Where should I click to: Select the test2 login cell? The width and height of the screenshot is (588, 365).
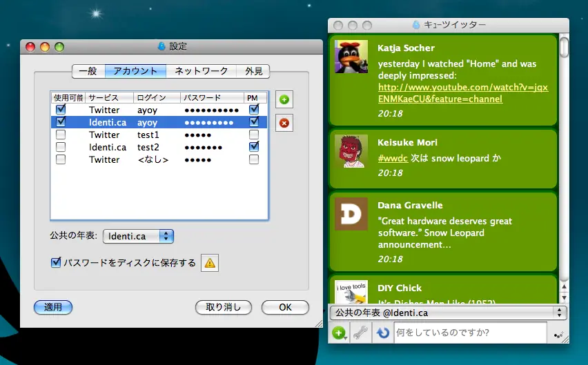coord(148,147)
